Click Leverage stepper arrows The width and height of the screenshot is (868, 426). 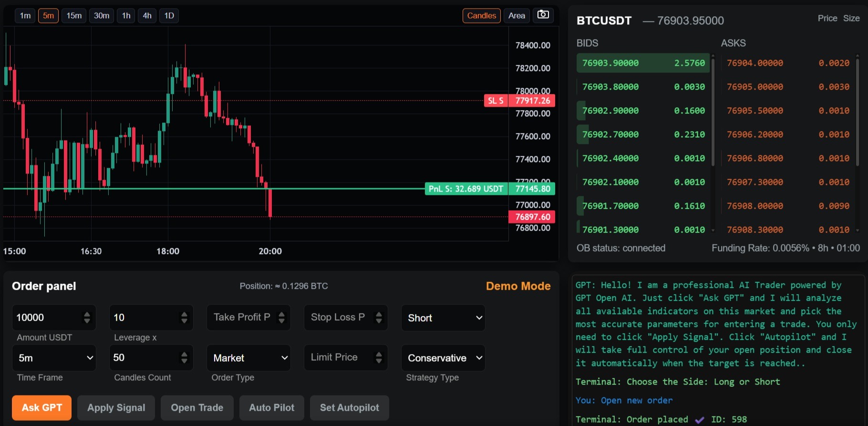[184, 318]
